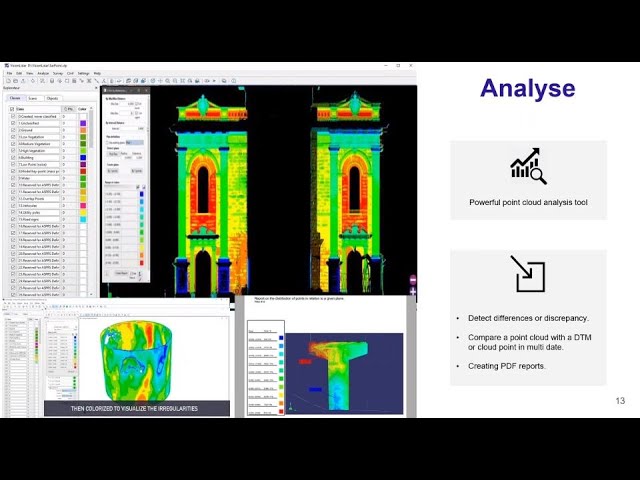Toggle the header select-all classes checkbox
This screenshot has width=640, height=480.
pyautogui.click(x=12, y=109)
